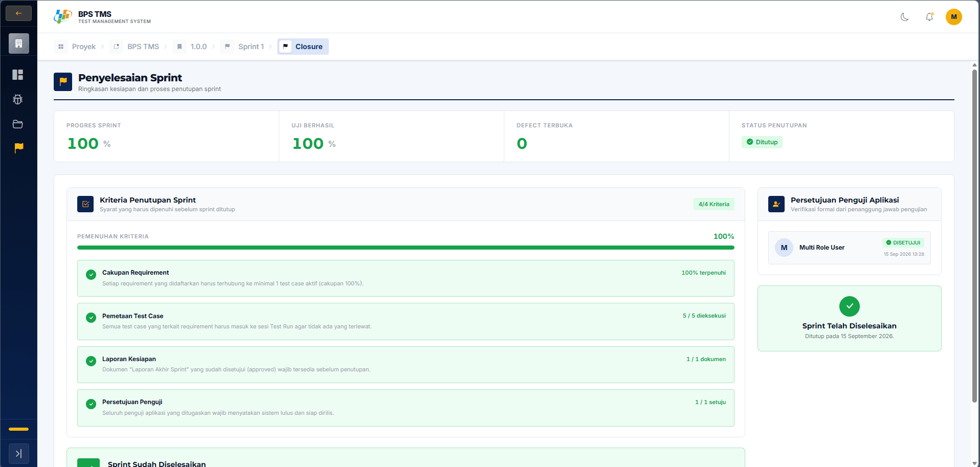Click the Persetujuan Penguji Aplikasi user icon

click(x=776, y=204)
